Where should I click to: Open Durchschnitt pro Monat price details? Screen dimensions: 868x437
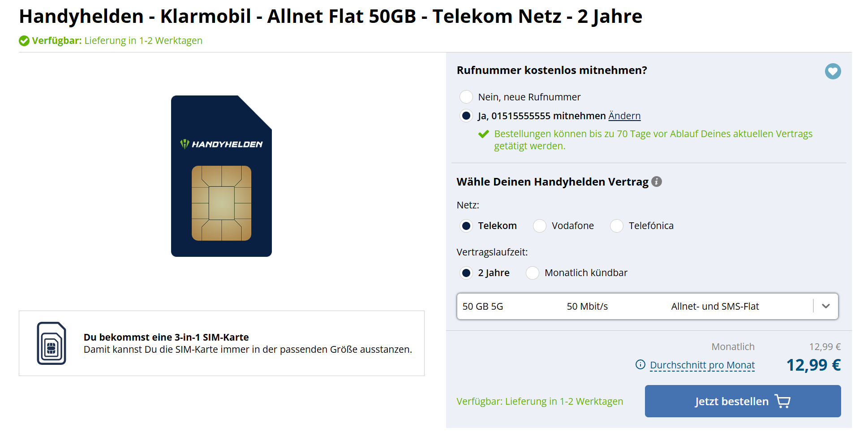[702, 365]
